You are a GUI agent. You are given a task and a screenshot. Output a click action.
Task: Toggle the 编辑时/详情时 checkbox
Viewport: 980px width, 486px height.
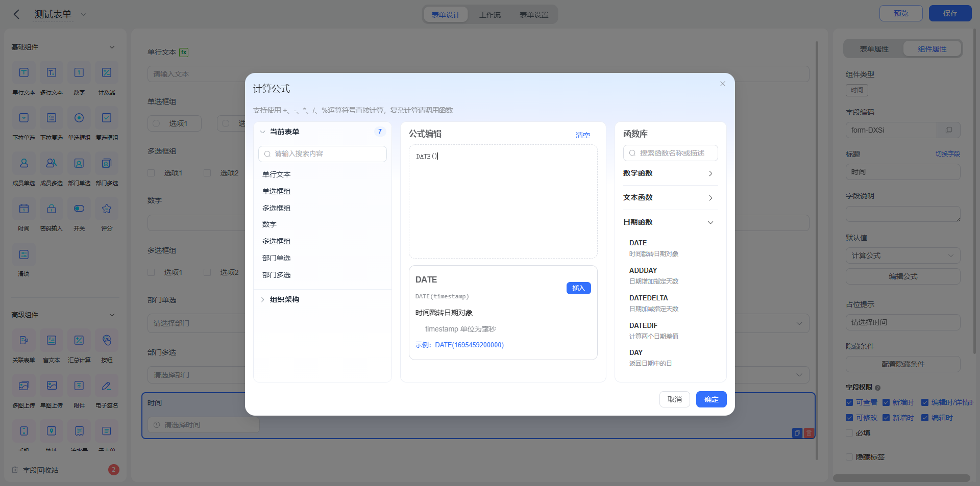(925, 402)
